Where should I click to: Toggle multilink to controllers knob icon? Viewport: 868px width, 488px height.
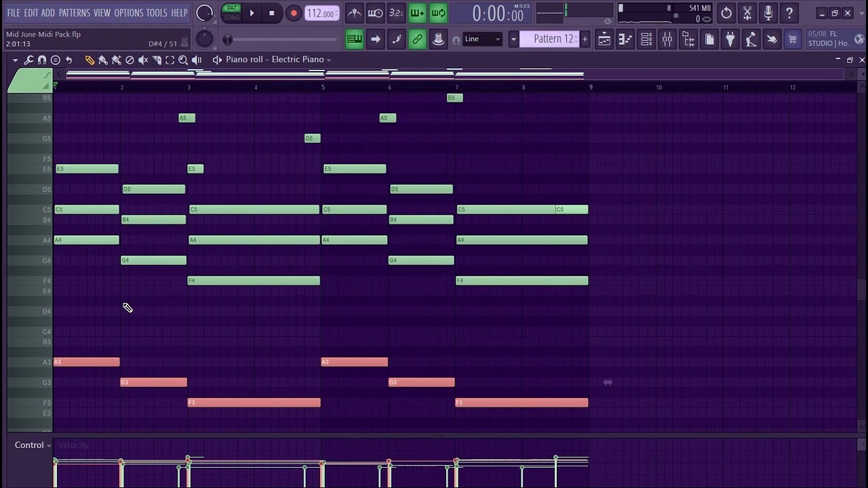[438, 39]
